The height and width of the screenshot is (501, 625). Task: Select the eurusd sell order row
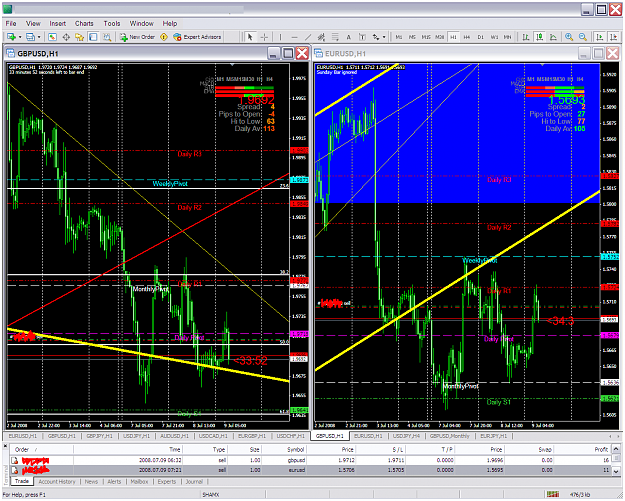[311, 470]
